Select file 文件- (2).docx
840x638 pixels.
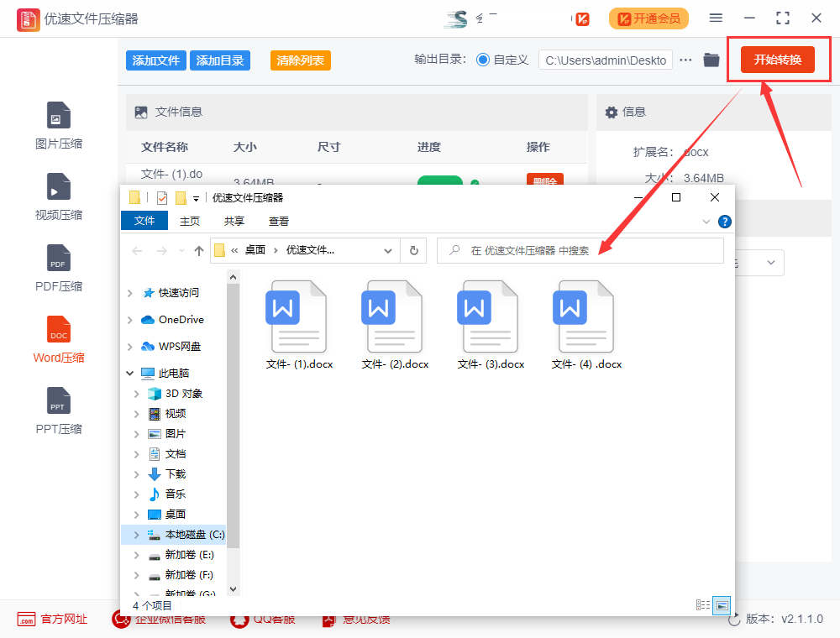point(395,325)
